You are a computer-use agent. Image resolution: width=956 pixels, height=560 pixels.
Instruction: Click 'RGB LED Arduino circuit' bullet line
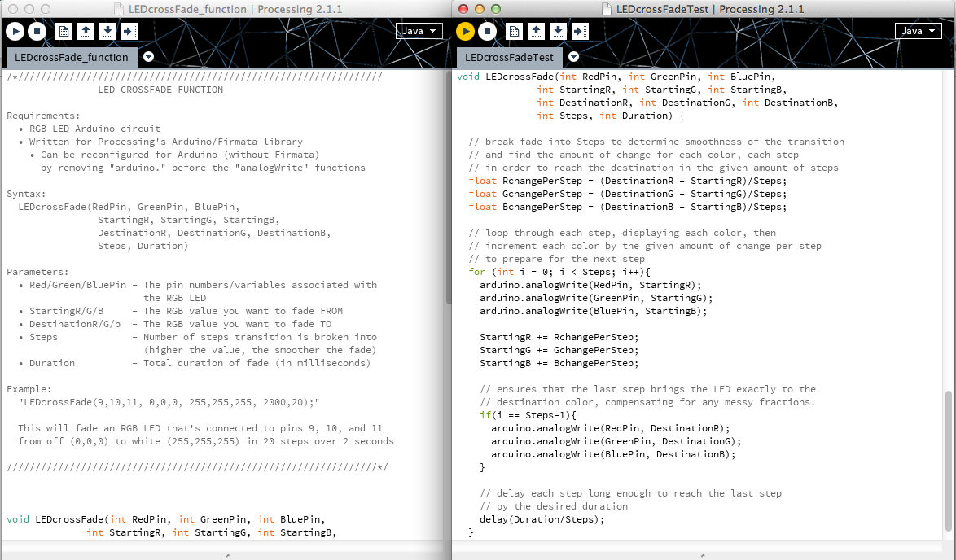[89, 129]
